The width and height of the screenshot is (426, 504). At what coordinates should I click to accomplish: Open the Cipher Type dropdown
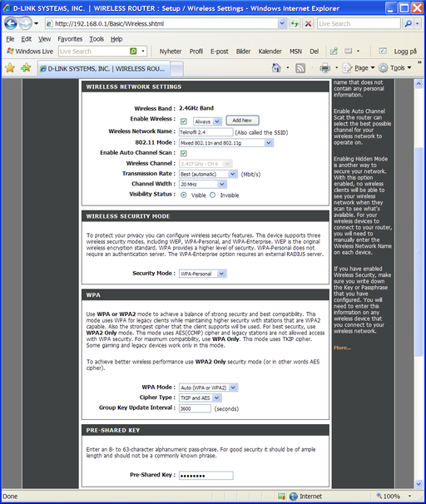click(x=201, y=398)
